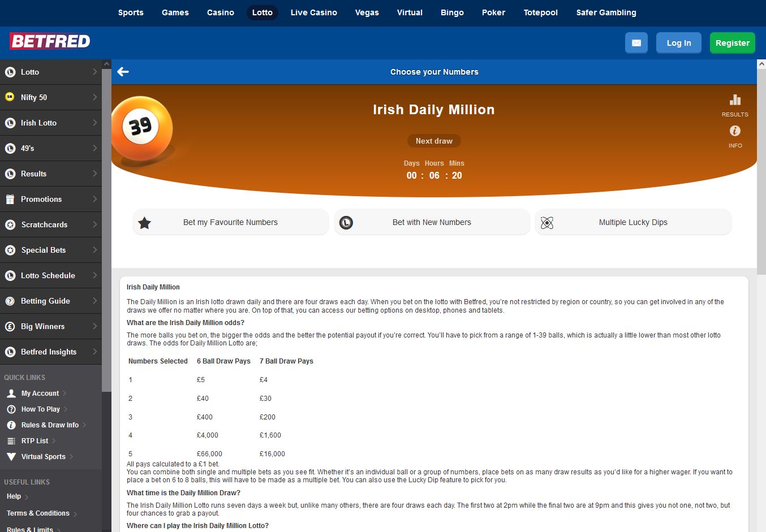Click the sidebar scrollbar up arrow

[106, 64]
